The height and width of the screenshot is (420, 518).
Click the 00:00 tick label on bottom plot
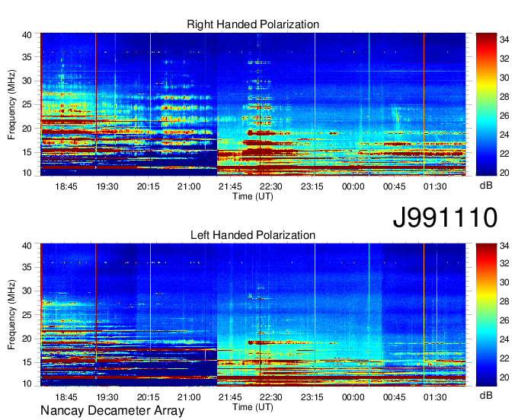(x=353, y=397)
